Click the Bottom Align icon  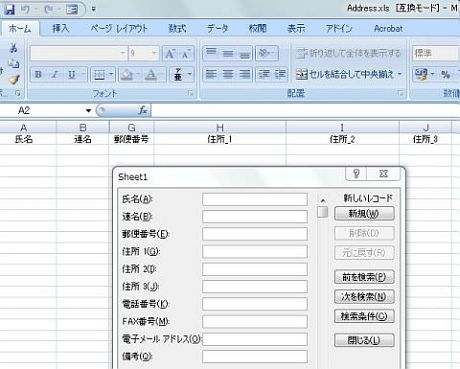coord(244,53)
